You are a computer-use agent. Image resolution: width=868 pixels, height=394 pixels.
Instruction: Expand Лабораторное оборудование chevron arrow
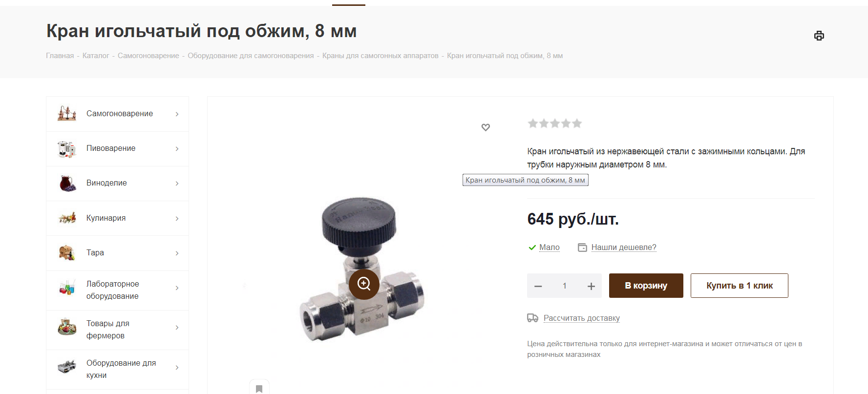pyautogui.click(x=177, y=288)
